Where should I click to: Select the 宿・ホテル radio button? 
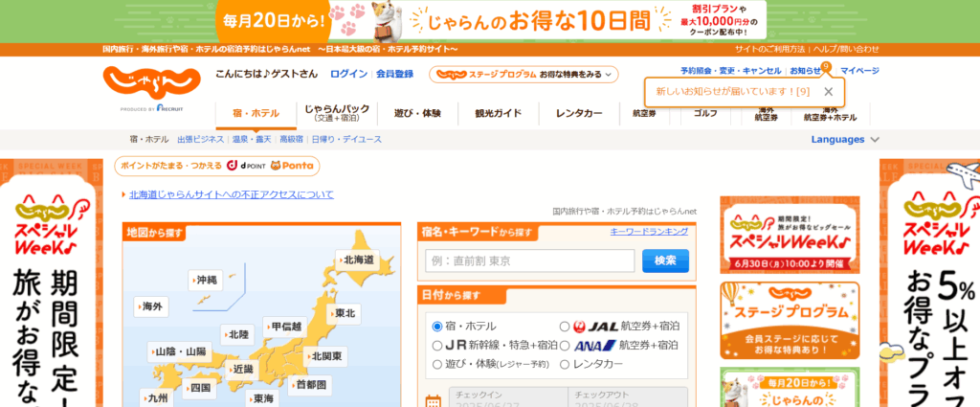(x=436, y=327)
